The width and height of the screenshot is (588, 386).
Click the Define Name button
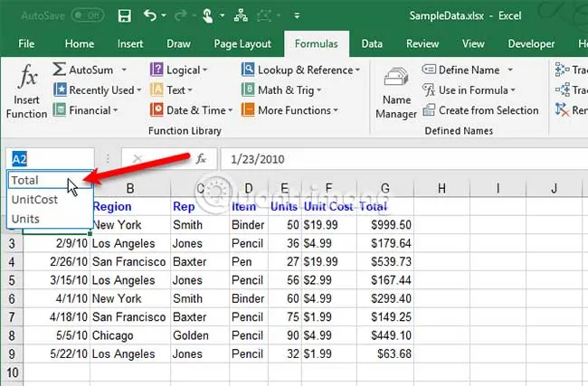pyautogui.click(x=461, y=71)
